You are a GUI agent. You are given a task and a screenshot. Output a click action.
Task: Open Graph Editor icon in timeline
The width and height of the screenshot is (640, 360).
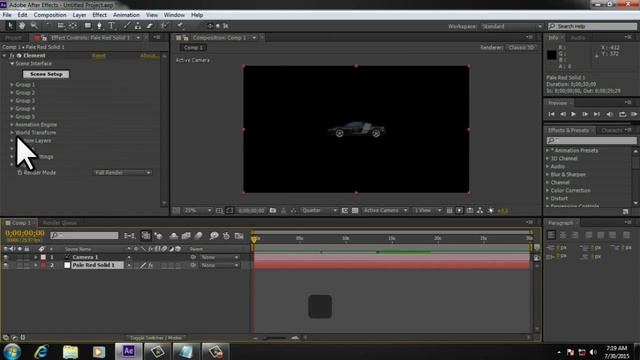point(239,236)
